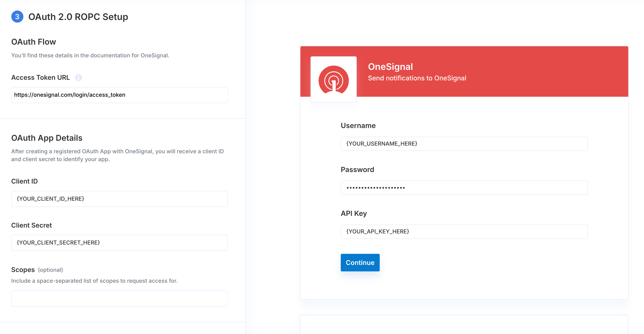The image size is (644, 334).
Task: Click the 'API Key' label
Action: 354,213
